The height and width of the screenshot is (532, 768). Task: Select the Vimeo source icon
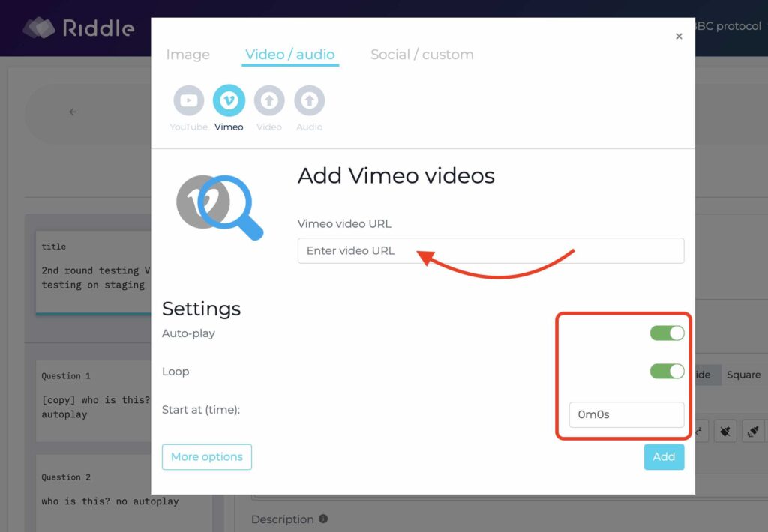229,101
